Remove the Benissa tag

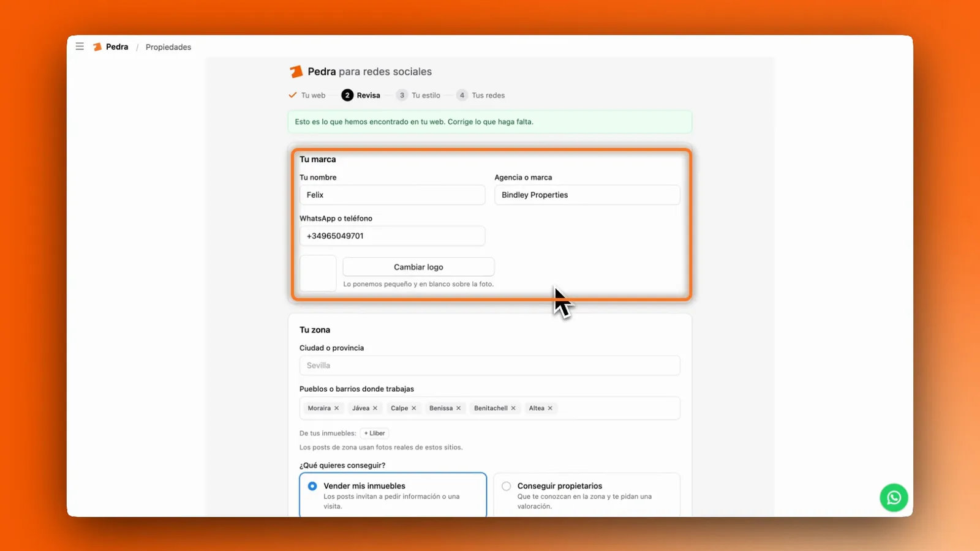tap(458, 408)
